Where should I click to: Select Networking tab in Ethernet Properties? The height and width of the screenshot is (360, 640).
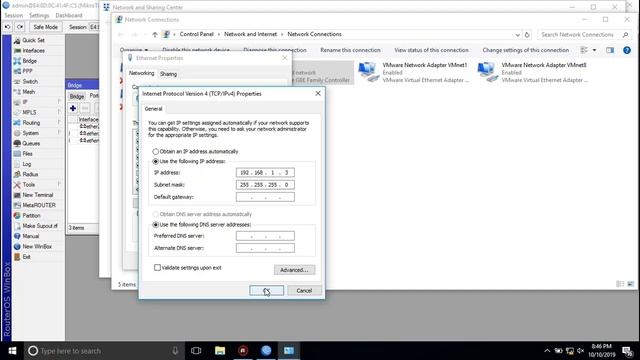(x=141, y=73)
